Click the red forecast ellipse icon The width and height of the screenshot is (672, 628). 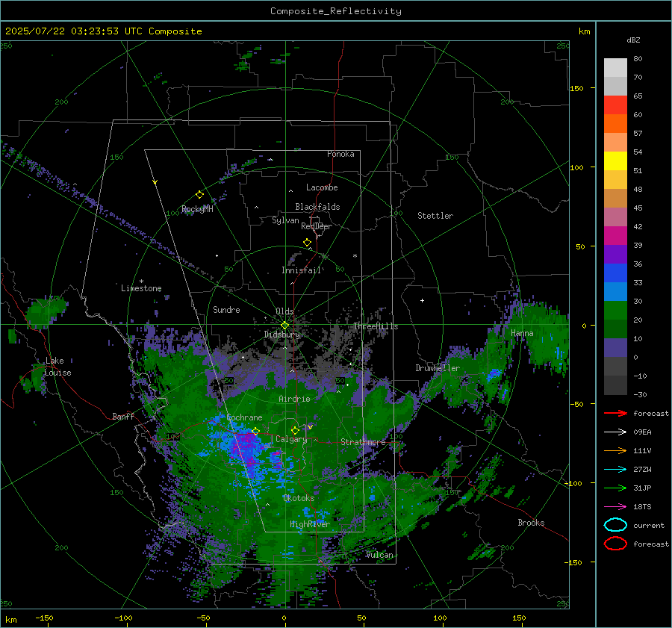click(x=615, y=544)
